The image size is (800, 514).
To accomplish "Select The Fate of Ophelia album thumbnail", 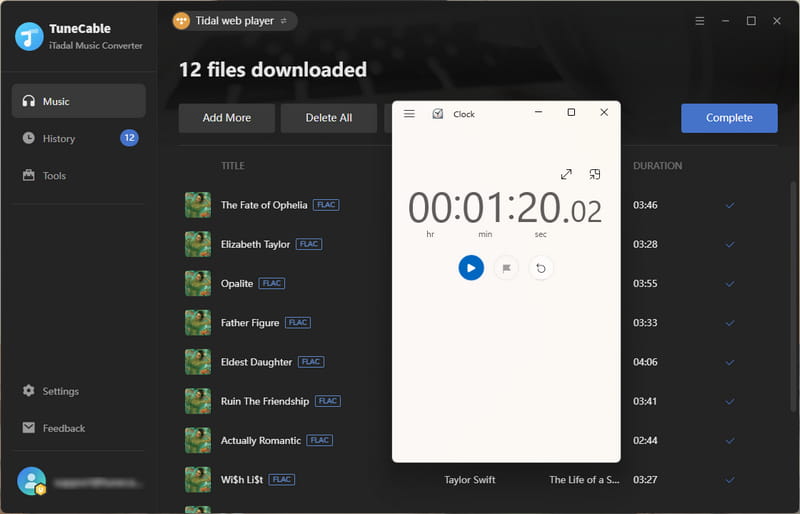I will (x=198, y=205).
